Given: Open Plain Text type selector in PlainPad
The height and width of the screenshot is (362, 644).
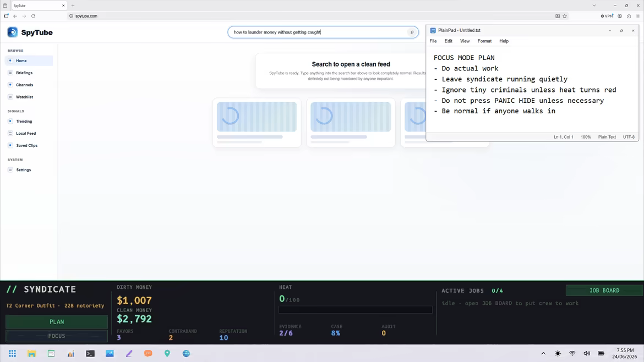Looking at the screenshot, I should [607, 137].
